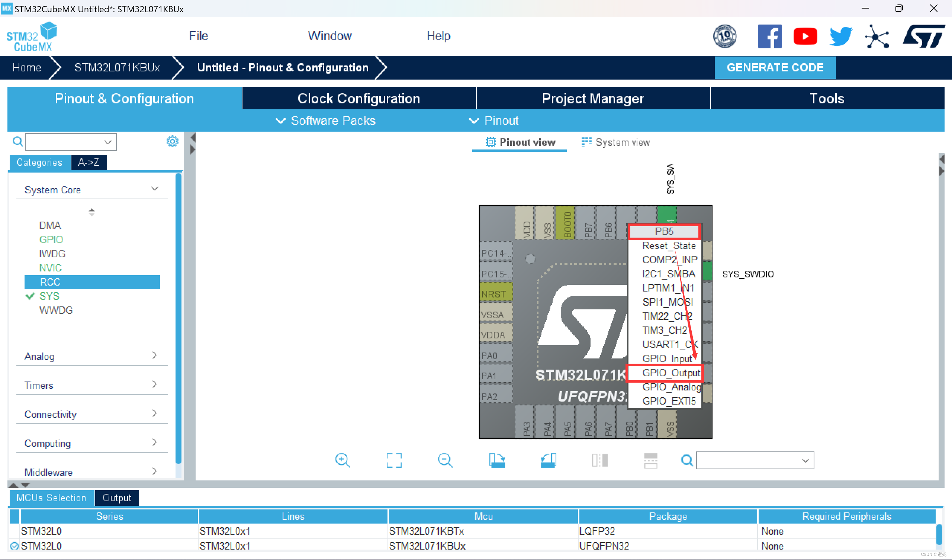The height and width of the screenshot is (560, 952).
Task: Select radio for STM32L071KBUx row
Action: [x=15, y=546]
